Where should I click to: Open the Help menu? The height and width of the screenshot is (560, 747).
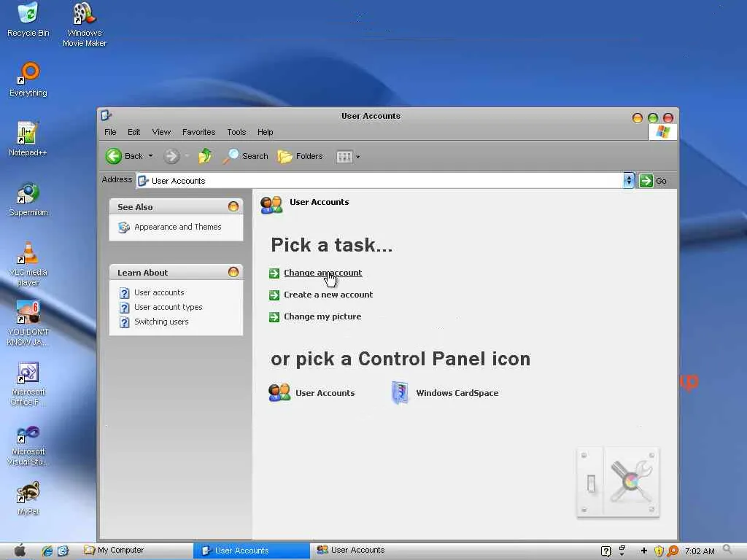(266, 132)
